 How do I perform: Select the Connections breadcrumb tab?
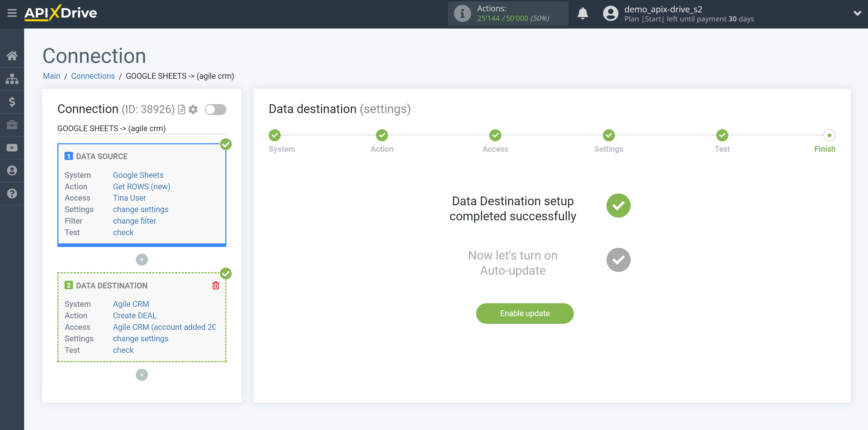[92, 76]
